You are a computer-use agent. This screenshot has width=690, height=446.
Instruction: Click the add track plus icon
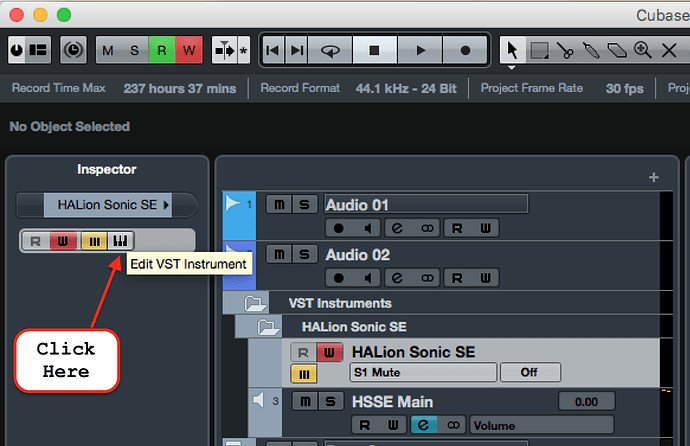(653, 177)
